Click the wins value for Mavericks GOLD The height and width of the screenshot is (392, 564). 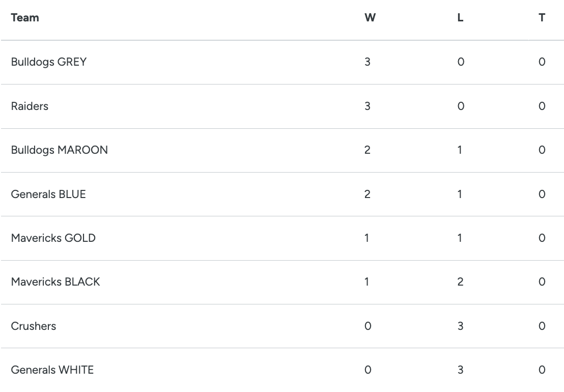tap(367, 238)
